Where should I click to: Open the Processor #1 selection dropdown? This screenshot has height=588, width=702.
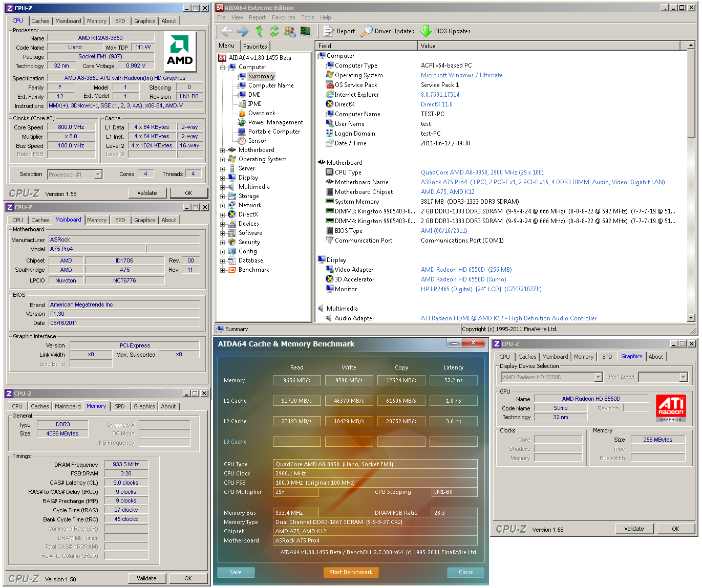click(98, 175)
